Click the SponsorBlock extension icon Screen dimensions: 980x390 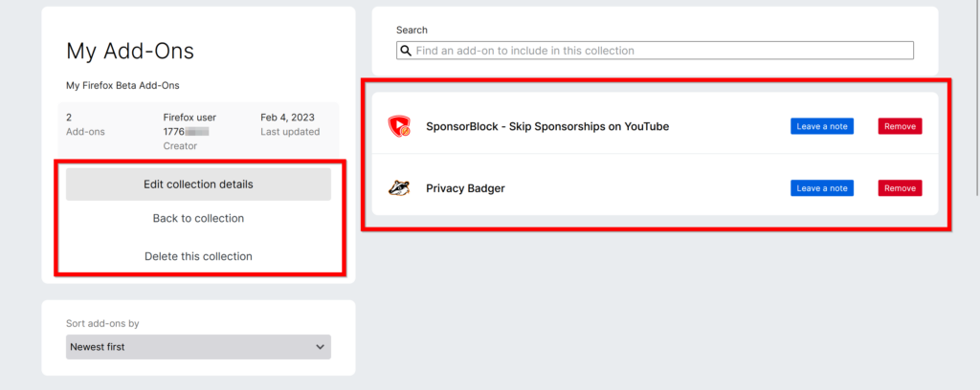click(x=399, y=126)
